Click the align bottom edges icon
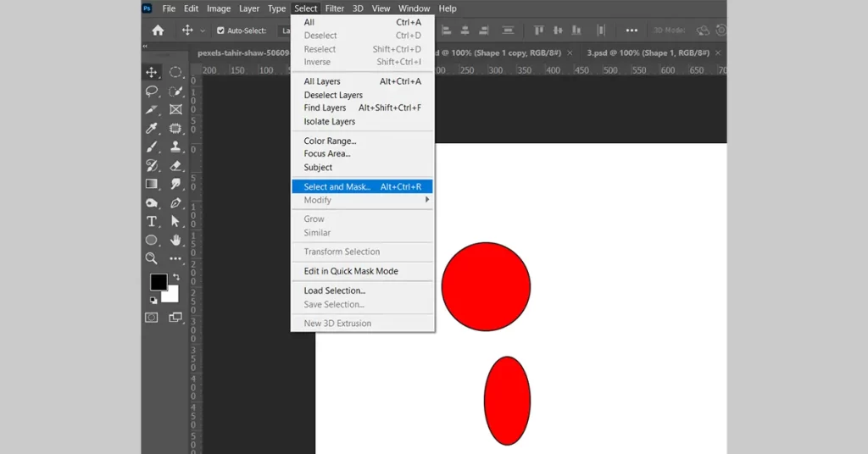This screenshot has height=454, width=868. [576, 30]
